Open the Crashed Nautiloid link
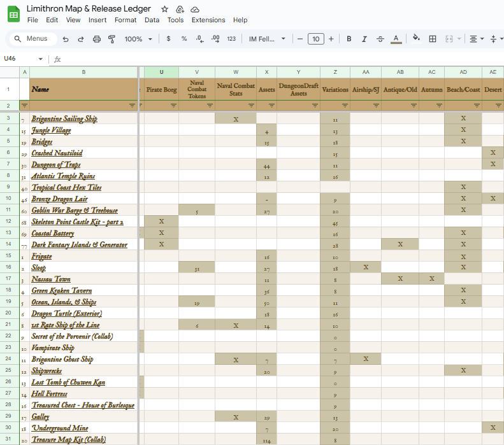The image size is (504, 445). [x=57, y=153]
